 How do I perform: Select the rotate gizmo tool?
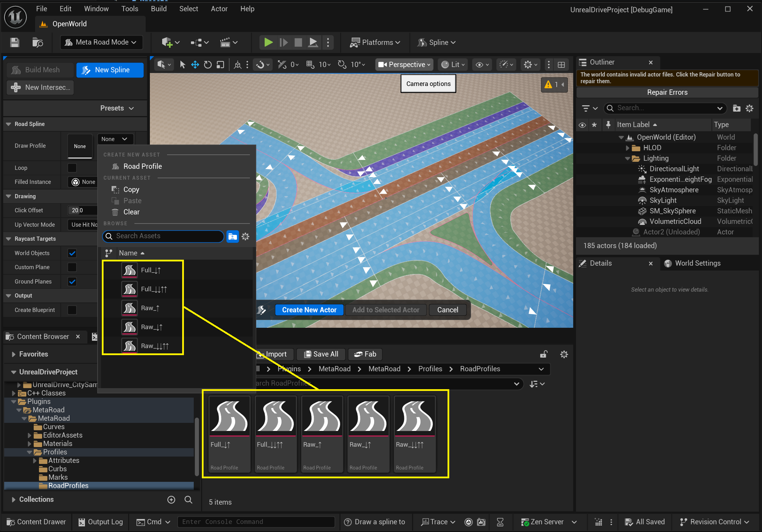click(208, 65)
